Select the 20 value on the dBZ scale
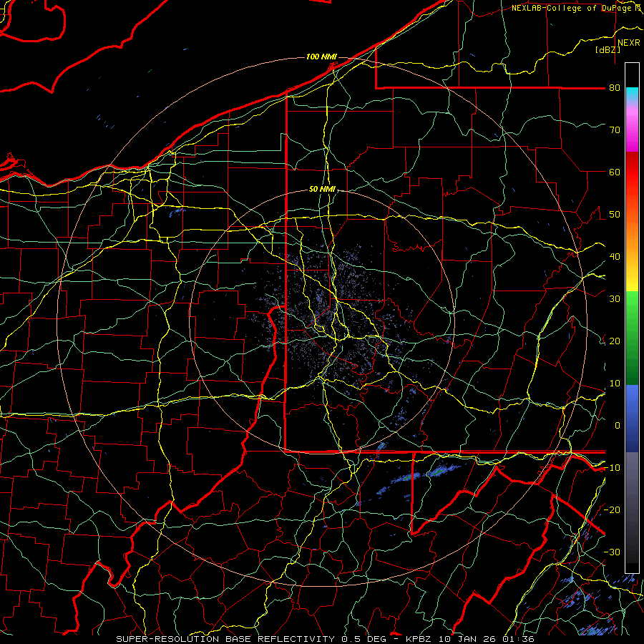This screenshot has width=644, height=644. [615, 341]
